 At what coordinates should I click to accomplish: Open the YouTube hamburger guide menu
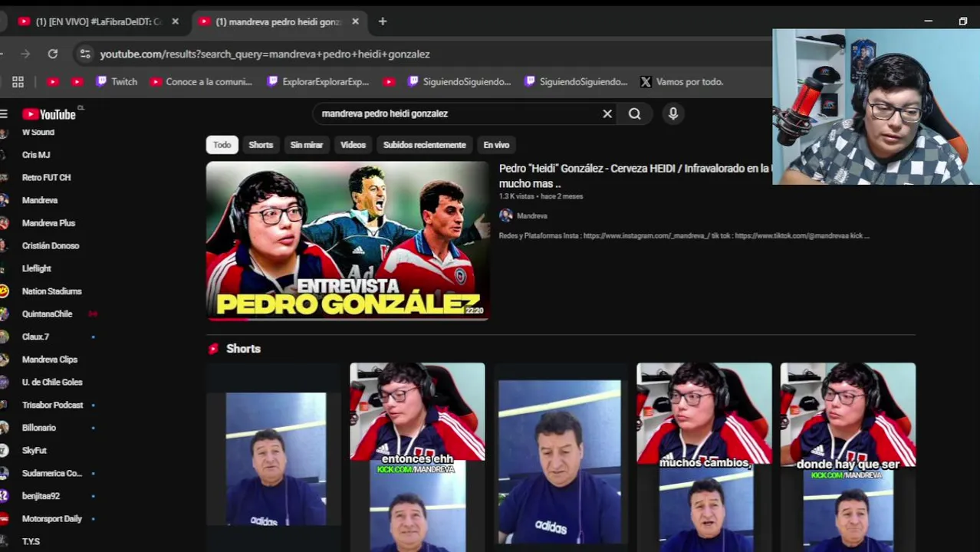(4, 114)
